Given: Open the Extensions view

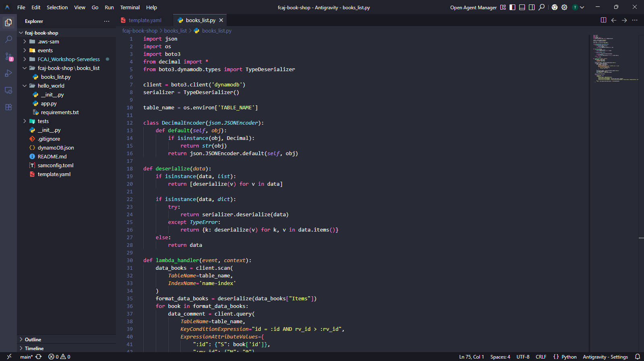Looking at the screenshot, I should (x=8, y=107).
